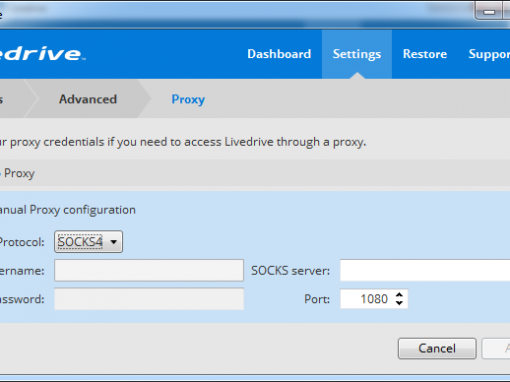Select Manual Proxy configuration option
510x382 pixels.
point(68,210)
